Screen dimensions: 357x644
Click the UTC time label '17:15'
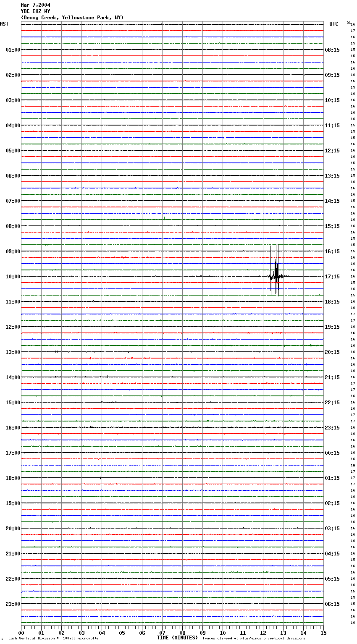pos(332,277)
